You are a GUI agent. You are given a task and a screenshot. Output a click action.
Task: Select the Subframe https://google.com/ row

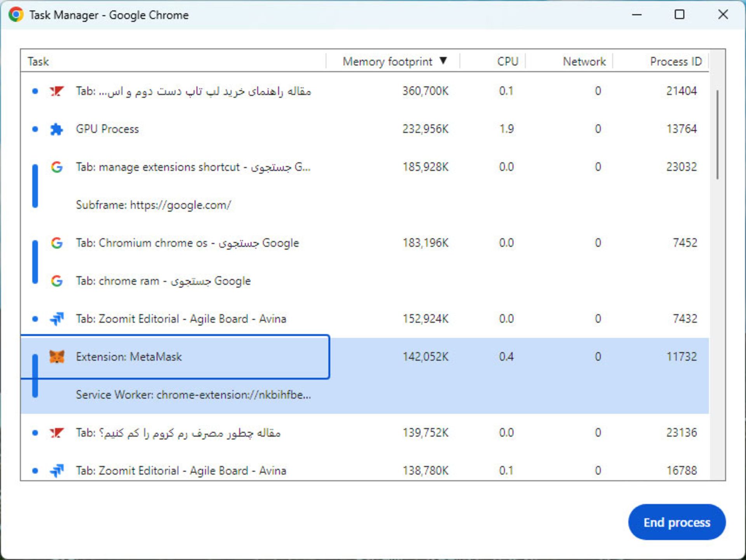(153, 205)
